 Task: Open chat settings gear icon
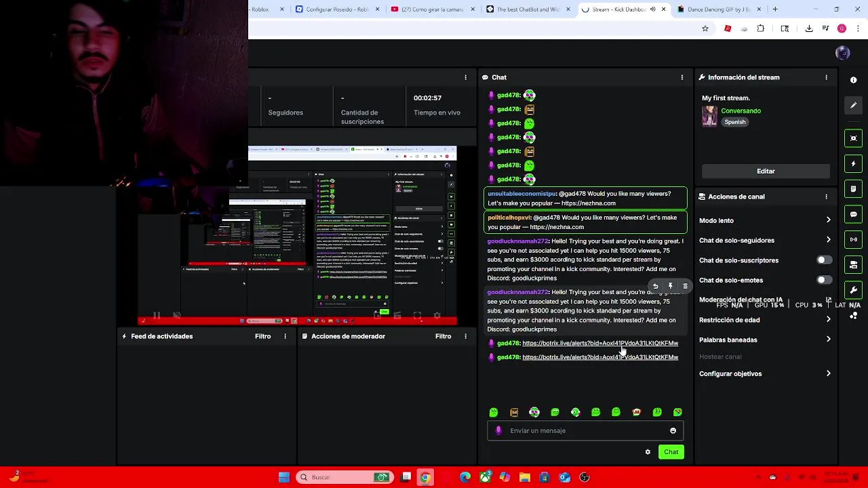[x=648, y=452]
